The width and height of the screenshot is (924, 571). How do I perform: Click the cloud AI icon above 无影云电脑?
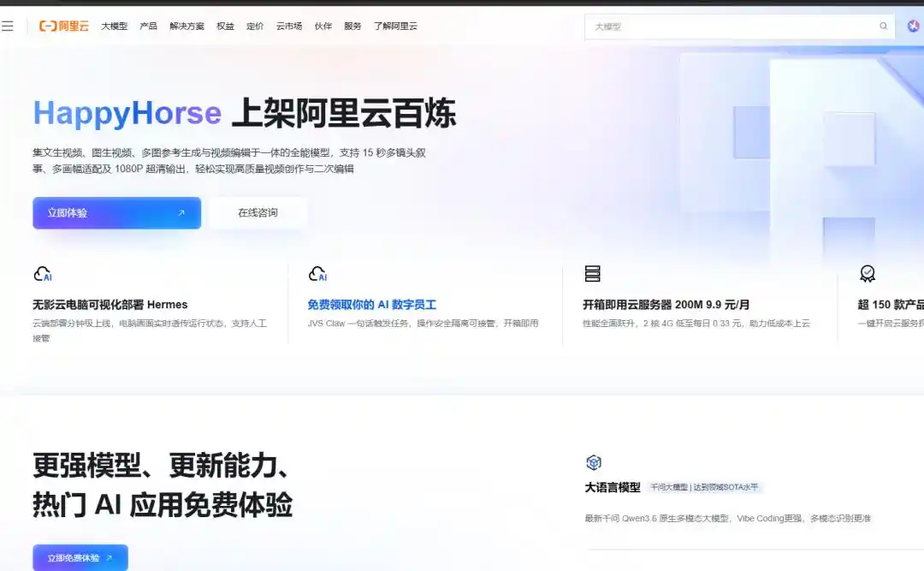pos(43,274)
